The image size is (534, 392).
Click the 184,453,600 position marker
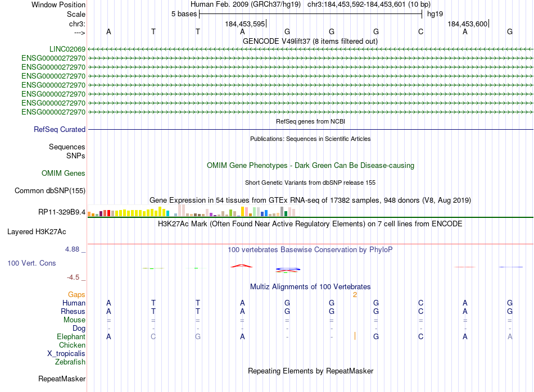pos(468,24)
